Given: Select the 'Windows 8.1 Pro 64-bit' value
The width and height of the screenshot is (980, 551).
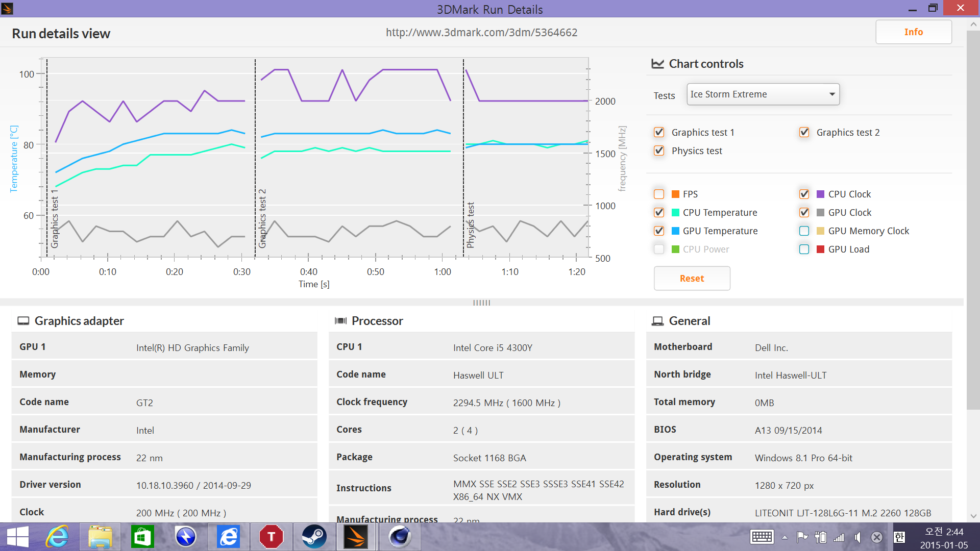Looking at the screenshot, I should coord(803,458).
